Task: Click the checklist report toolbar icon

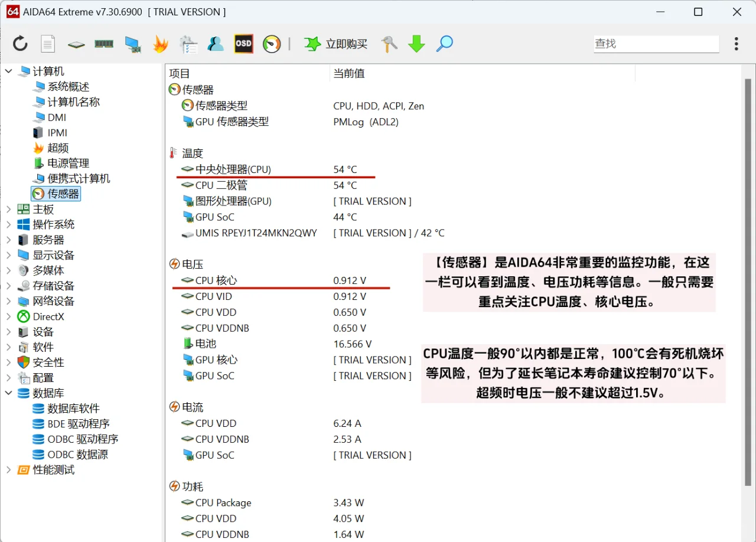Action: coord(188,44)
